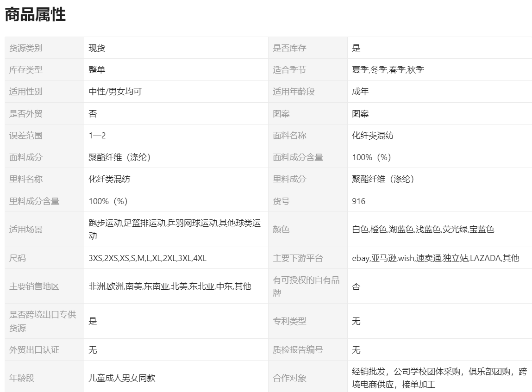This screenshot has height=392, width=532.
Task: Click the 适用场景 value starting with 跑步运动
Action: 175,230
